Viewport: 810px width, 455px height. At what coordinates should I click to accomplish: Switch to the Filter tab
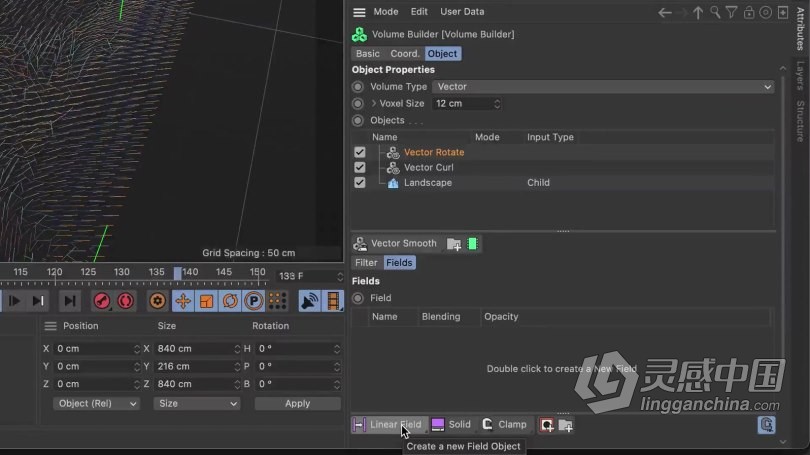coord(366,263)
